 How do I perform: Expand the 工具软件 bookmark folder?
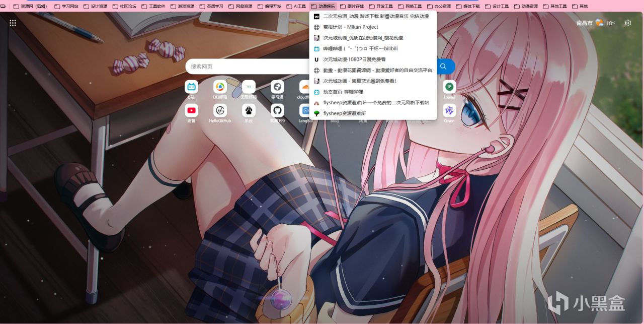click(153, 7)
